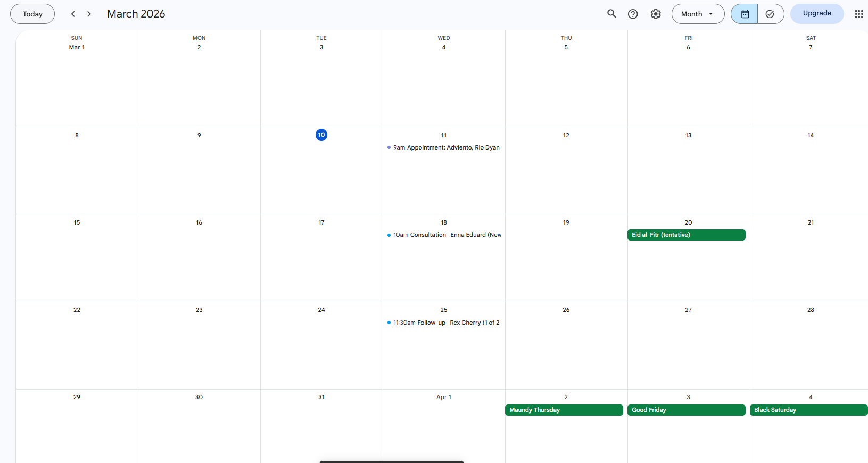Select date 28 in March
The width and height of the screenshot is (868, 463).
tap(811, 310)
